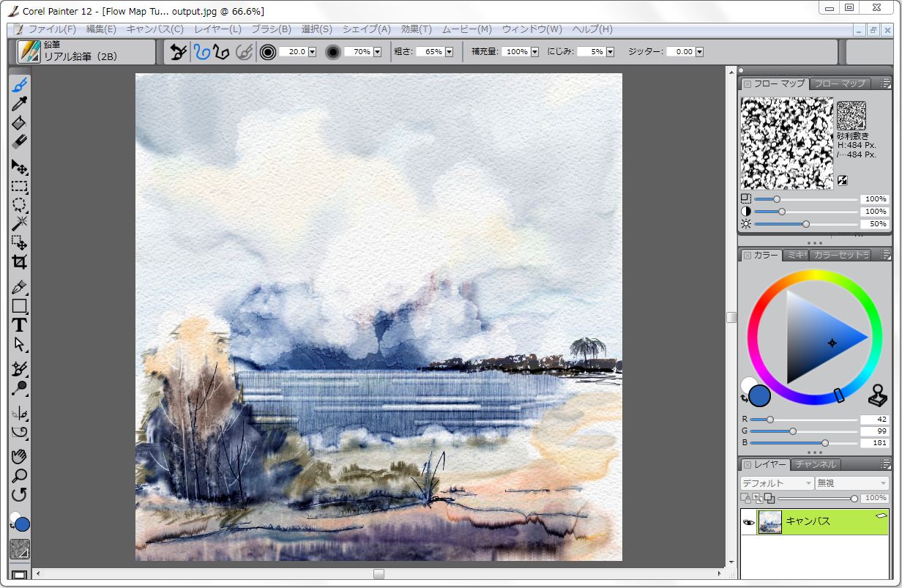Swap main and additional colors
902x588 pixels.
click(745, 398)
